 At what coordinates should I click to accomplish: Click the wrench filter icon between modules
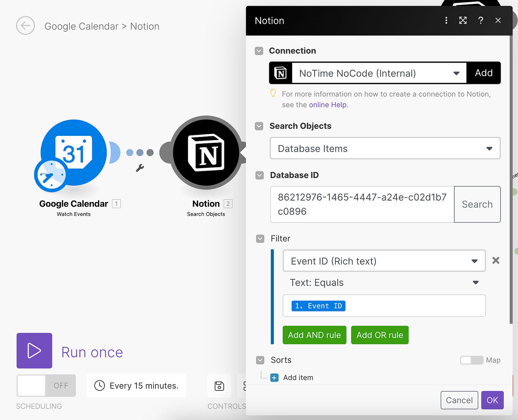pos(140,168)
